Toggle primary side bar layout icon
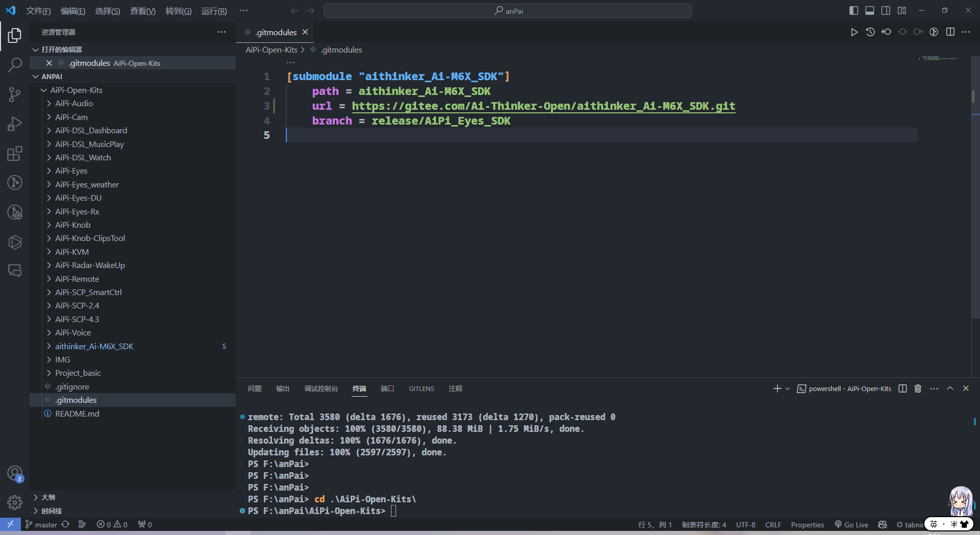 pyautogui.click(x=854, y=10)
